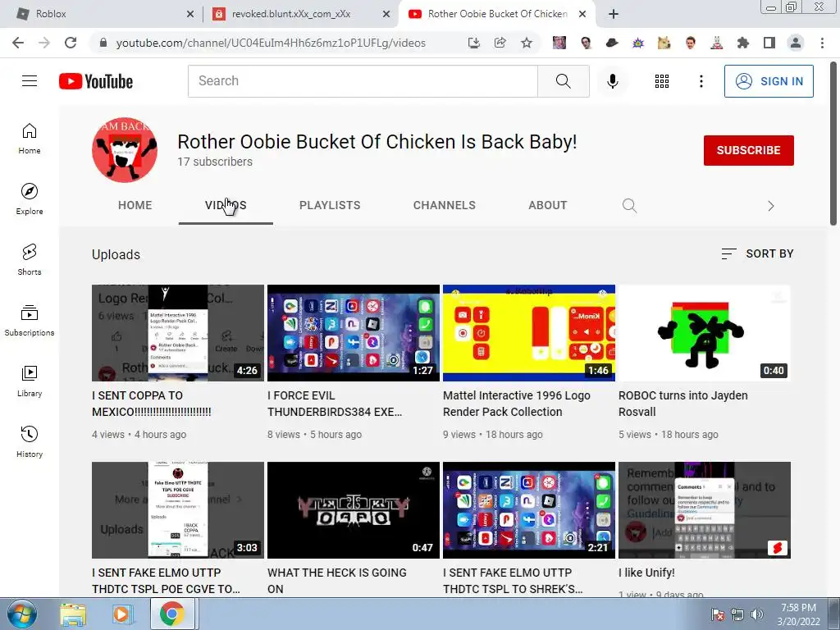Open the 1:27 phone screen thumbnail
Viewport: 840px width, 630px height.
pyautogui.click(x=354, y=333)
